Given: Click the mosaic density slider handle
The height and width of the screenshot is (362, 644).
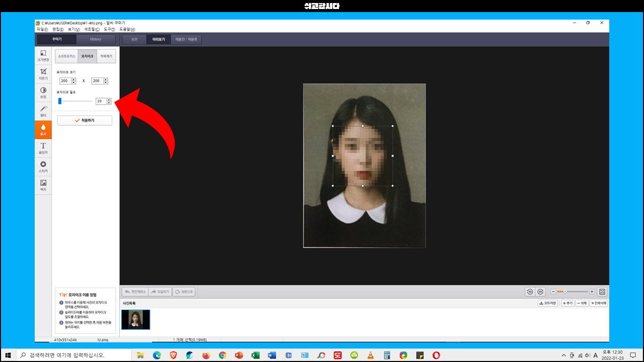Looking at the screenshot, I should point(60,101).
